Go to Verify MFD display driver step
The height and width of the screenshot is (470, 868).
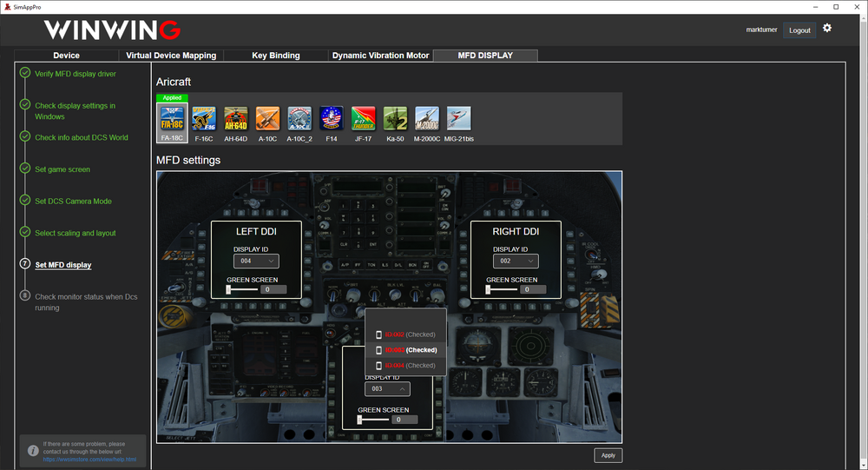click(75, 74)
